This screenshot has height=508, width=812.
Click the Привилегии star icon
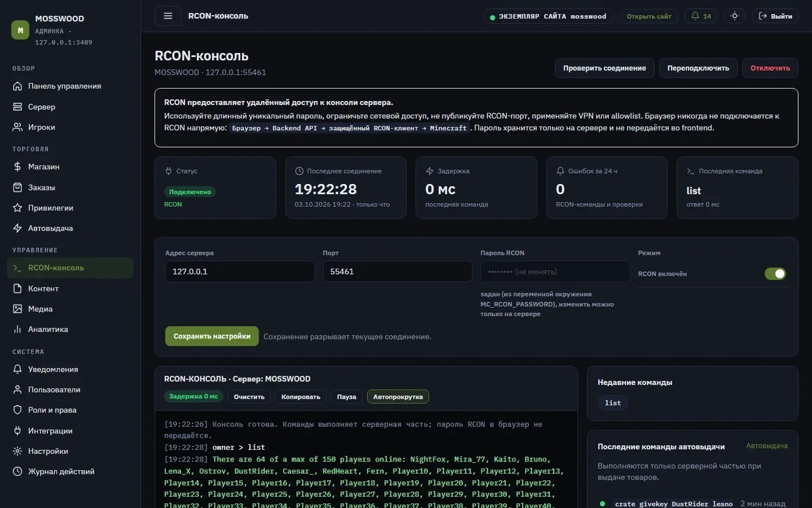(x=17, y=208)
